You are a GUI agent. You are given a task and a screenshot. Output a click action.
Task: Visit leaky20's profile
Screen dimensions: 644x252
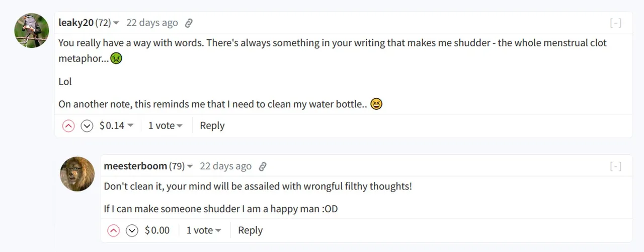click(76, 23)
